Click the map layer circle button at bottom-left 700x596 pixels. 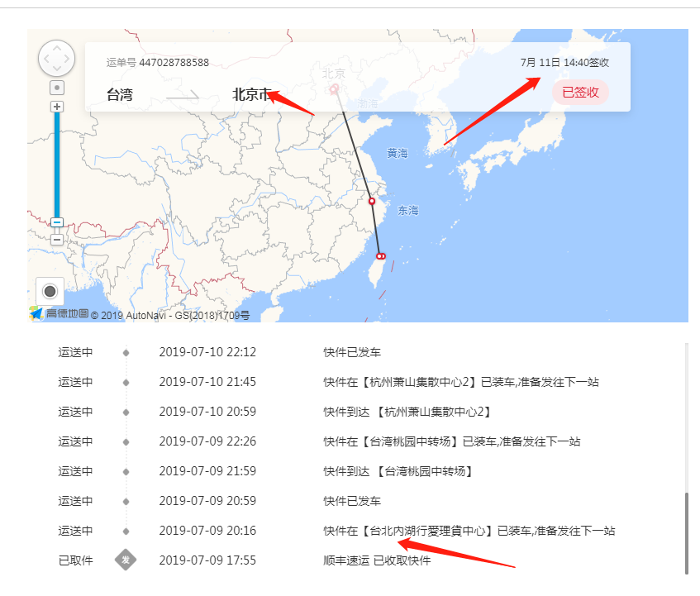[50, 292]
